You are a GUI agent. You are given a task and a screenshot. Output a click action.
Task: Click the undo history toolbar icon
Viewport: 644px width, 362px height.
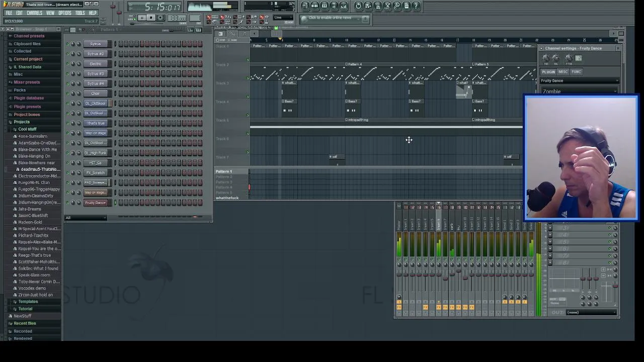coord(358,6)
